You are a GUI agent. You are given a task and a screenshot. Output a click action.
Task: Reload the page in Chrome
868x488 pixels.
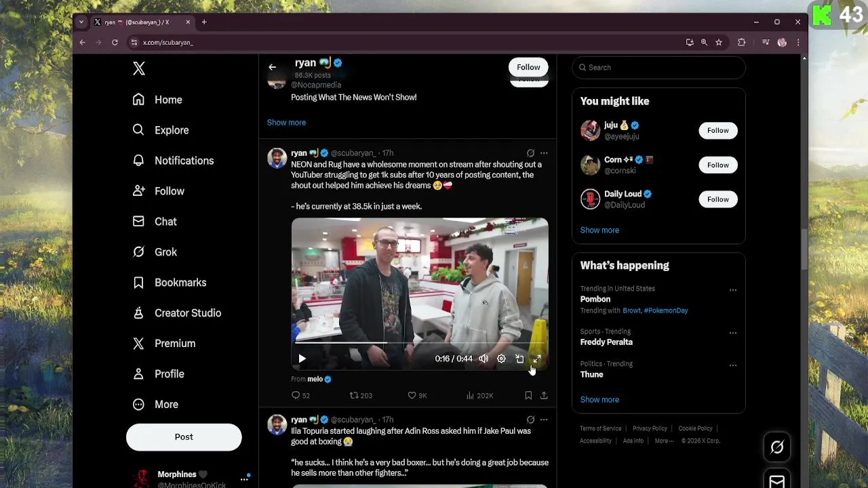pos(115,43)
